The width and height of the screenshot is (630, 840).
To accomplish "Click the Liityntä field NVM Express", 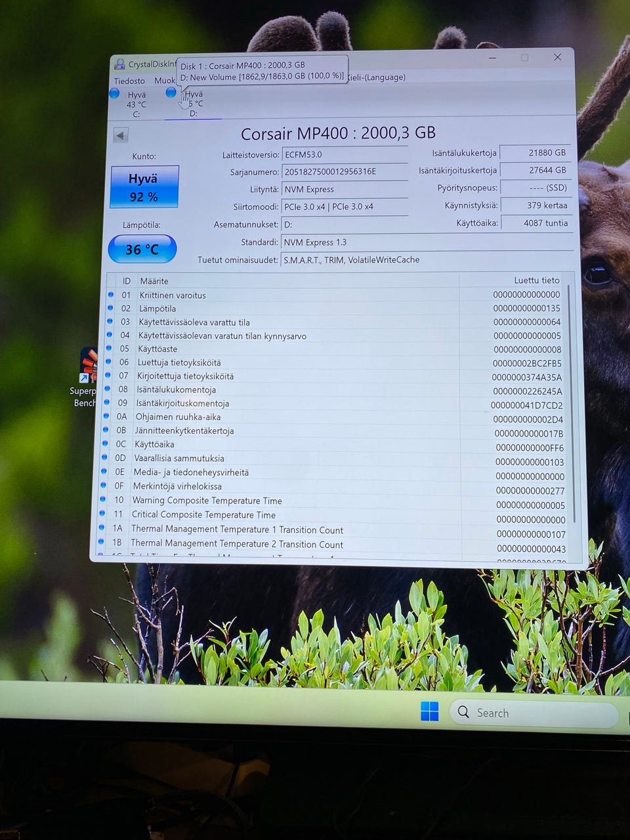I will point(345,189).
